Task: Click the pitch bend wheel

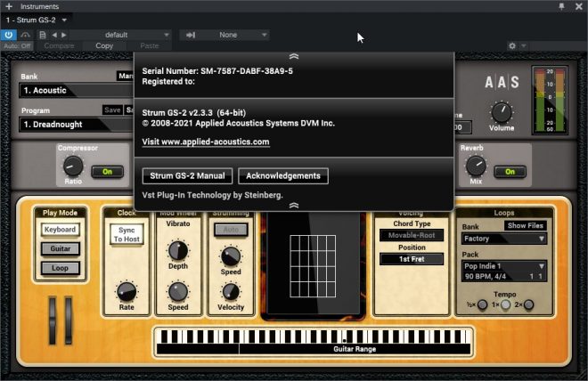Action: click(x=53, y=320)
